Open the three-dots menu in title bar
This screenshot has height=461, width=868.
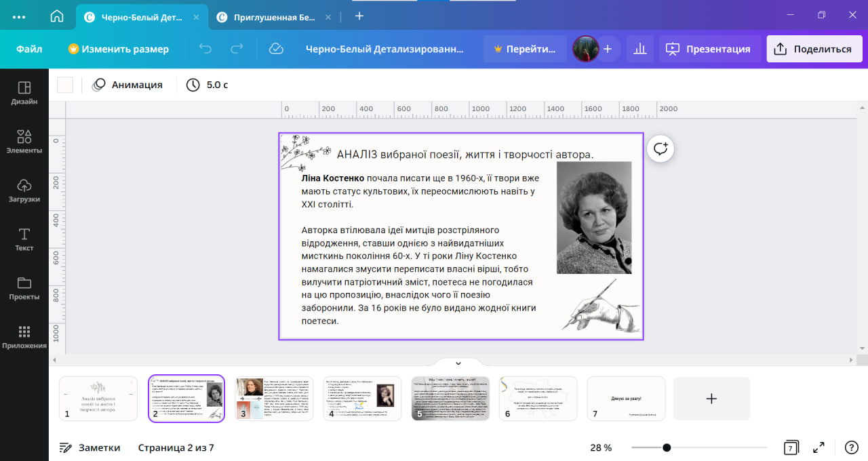point(19,17)
